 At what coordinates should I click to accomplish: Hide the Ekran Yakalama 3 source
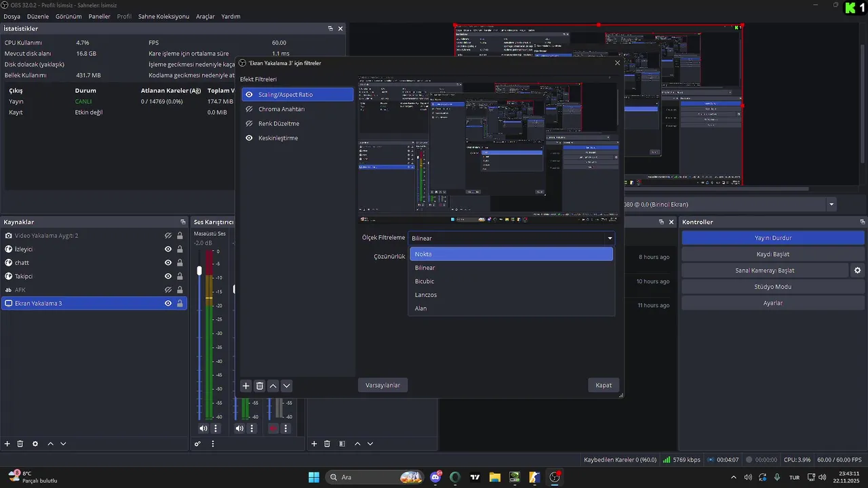tap(168, 304)
